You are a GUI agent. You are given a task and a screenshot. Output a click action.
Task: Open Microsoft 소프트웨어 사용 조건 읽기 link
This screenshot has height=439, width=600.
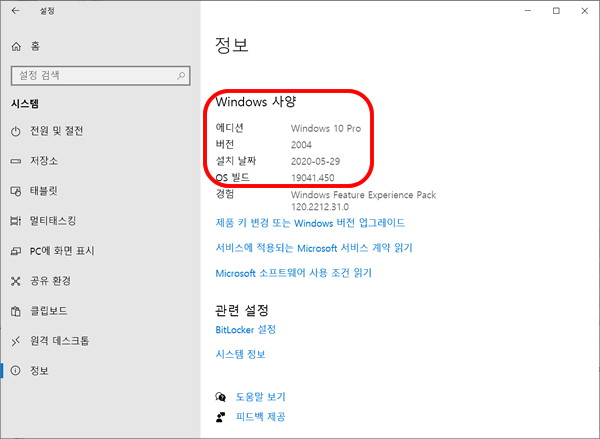point(293,273)
